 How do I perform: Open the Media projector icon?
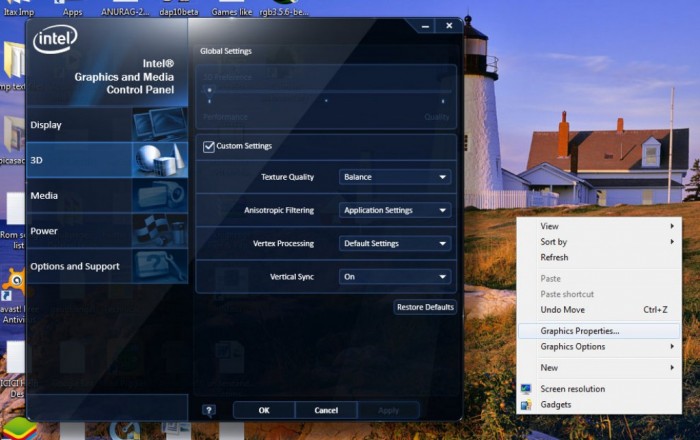coord(159,195)
